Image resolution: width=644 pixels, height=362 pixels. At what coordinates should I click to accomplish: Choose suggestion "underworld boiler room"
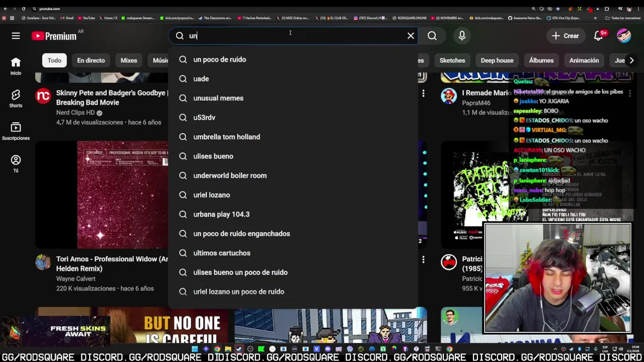(293, 175)
